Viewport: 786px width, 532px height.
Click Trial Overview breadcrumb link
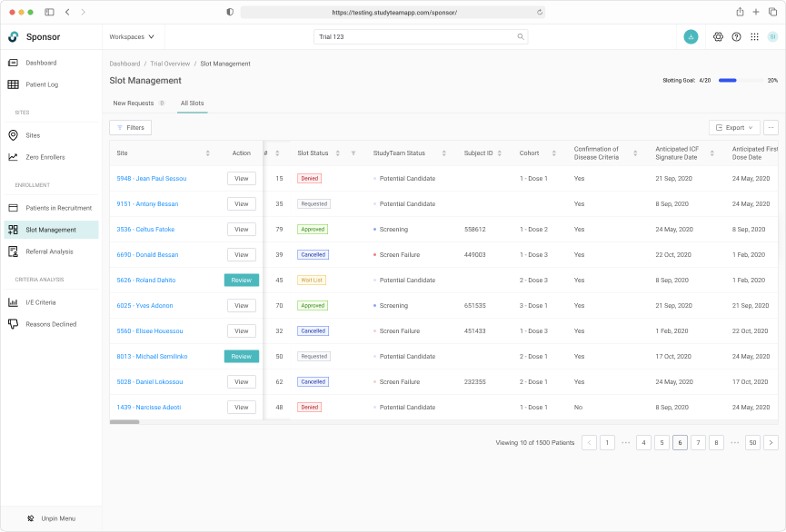coord(170,64)
